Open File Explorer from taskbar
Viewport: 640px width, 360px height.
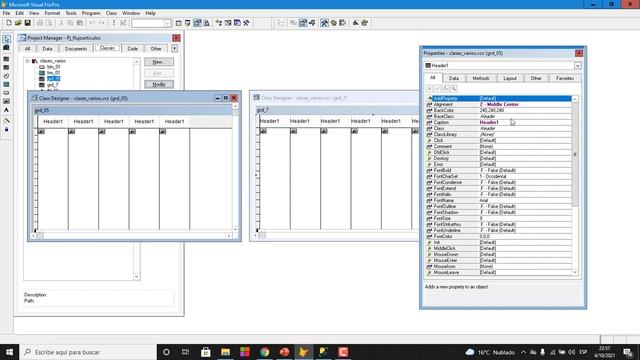225,352
